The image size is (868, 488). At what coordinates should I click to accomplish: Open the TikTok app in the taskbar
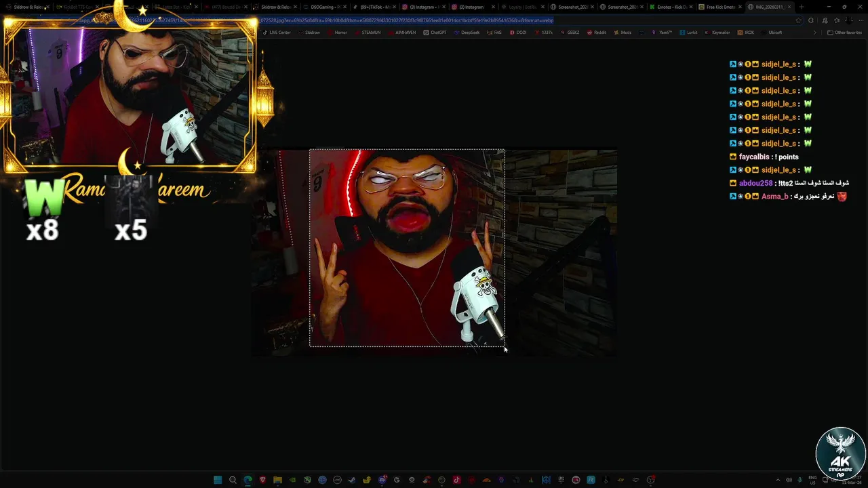click(x=456, y=480)
